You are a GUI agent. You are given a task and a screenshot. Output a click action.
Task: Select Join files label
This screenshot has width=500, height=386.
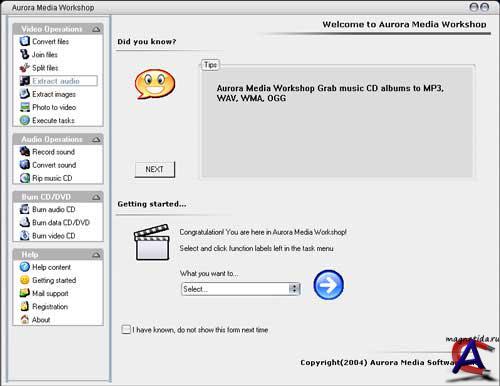coord(45,54)
